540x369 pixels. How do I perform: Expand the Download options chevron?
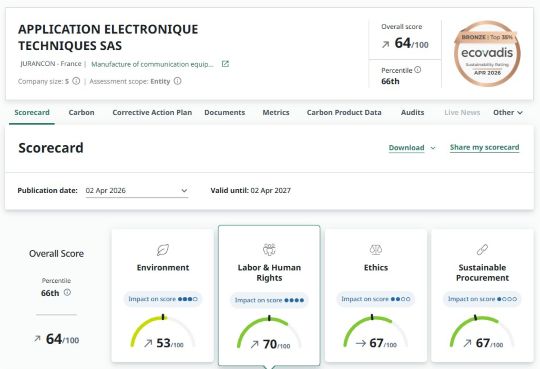(433, 148)
